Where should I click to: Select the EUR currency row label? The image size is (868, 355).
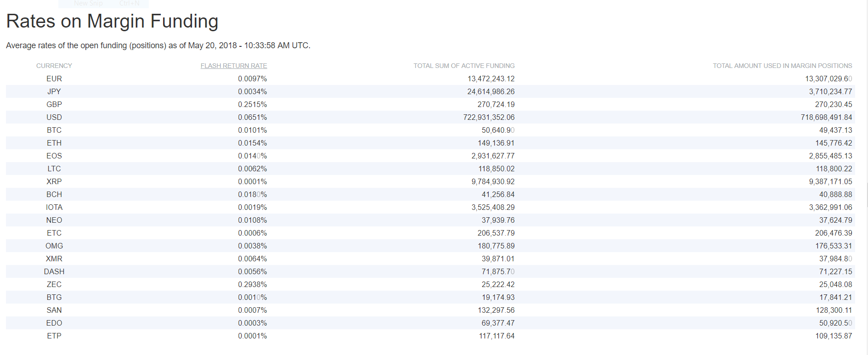click(54, 79)
